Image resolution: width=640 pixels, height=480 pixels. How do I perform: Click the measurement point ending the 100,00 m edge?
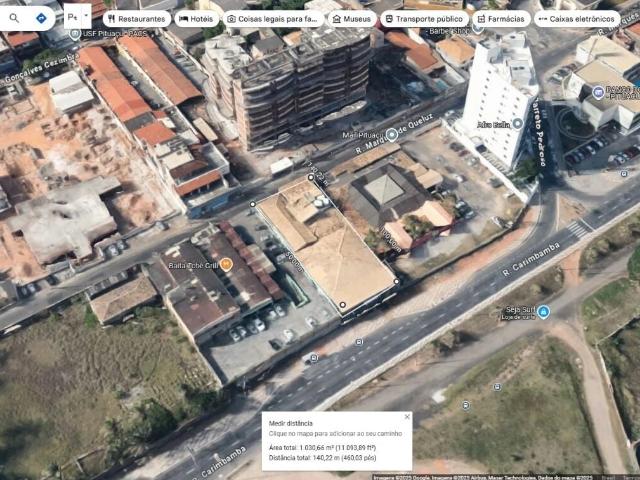(396, 281)
